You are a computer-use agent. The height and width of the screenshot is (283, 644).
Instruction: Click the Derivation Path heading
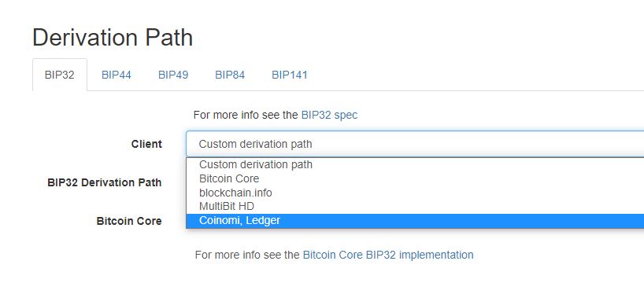point(113,38)
